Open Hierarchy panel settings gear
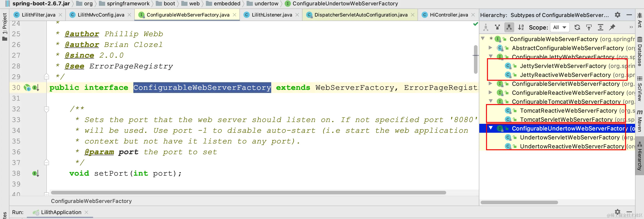The image size is (644, 219). pyautogui.click(x=618, y=15)
